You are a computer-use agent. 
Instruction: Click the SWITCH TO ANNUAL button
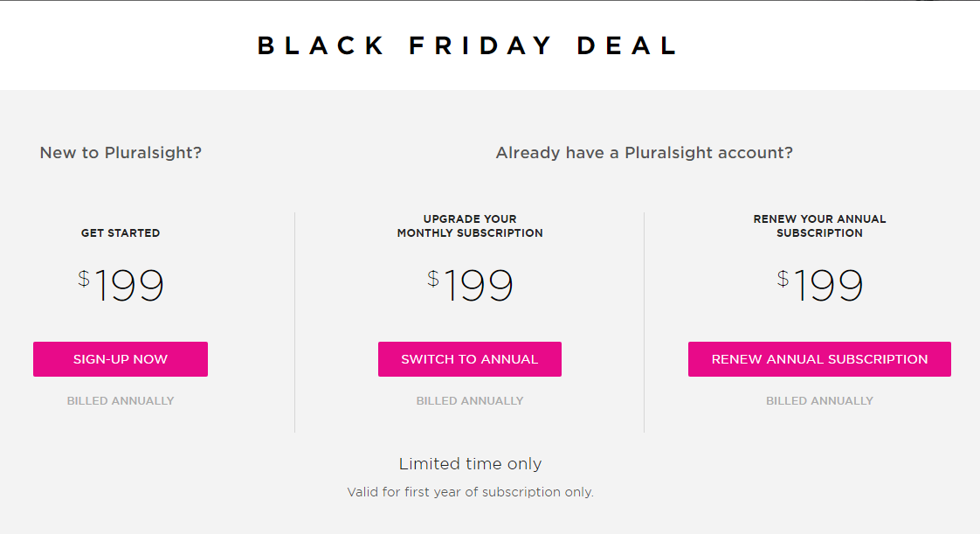pos(469,359)
